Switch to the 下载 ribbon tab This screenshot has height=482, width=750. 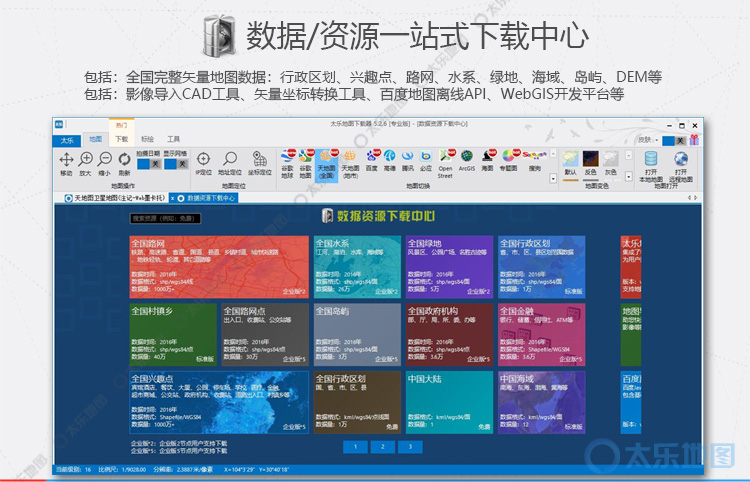pos(121,139)
